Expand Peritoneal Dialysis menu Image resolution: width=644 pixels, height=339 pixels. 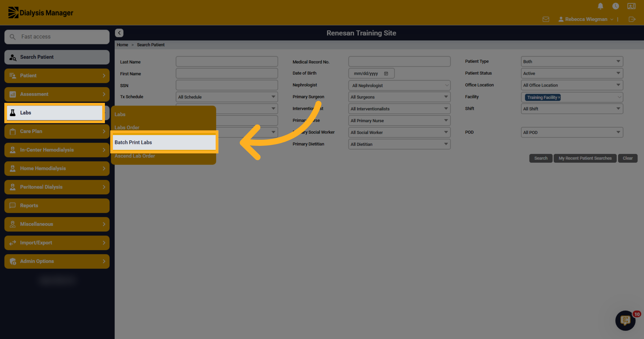pyautogui.click(x=57, y=187)
